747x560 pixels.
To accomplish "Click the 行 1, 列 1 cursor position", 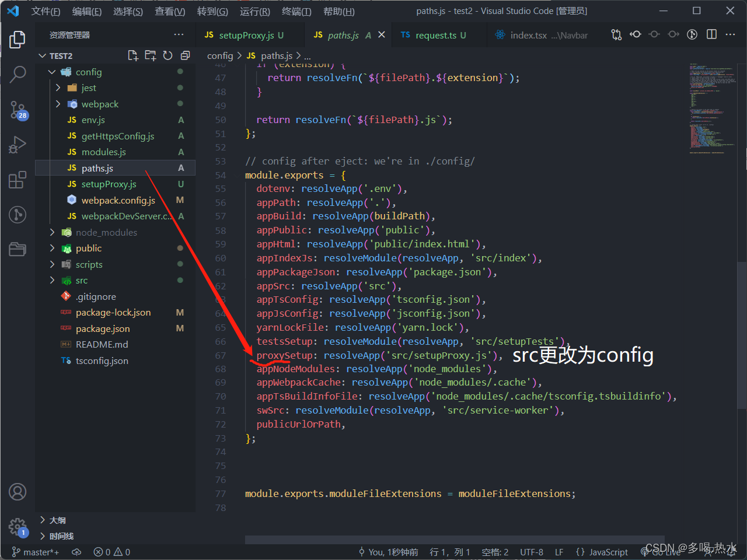I will pos(449,552).
